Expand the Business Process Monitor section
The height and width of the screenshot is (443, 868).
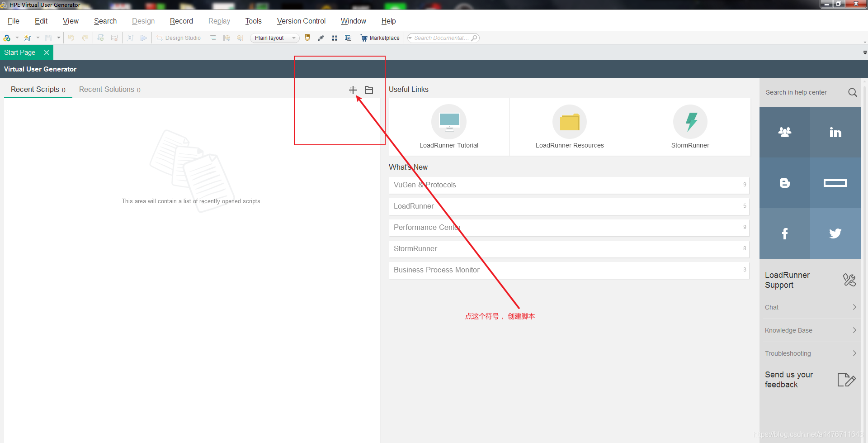point(569,270)
